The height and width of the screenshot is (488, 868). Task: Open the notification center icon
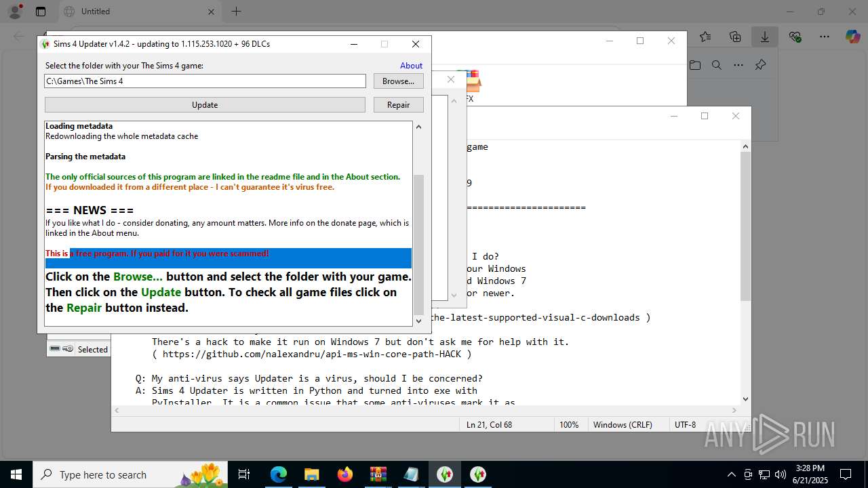(846, 474)
